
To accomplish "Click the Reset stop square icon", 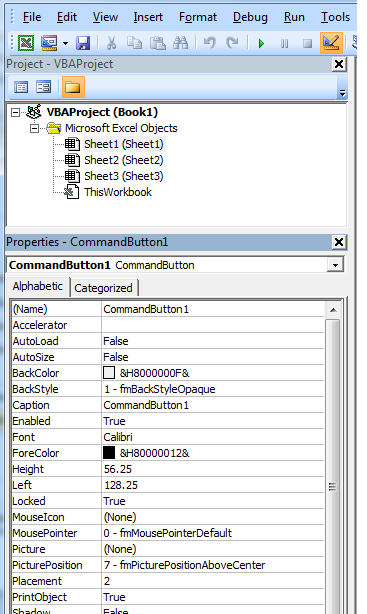I will pyautogui.click(x=307, y=43).
